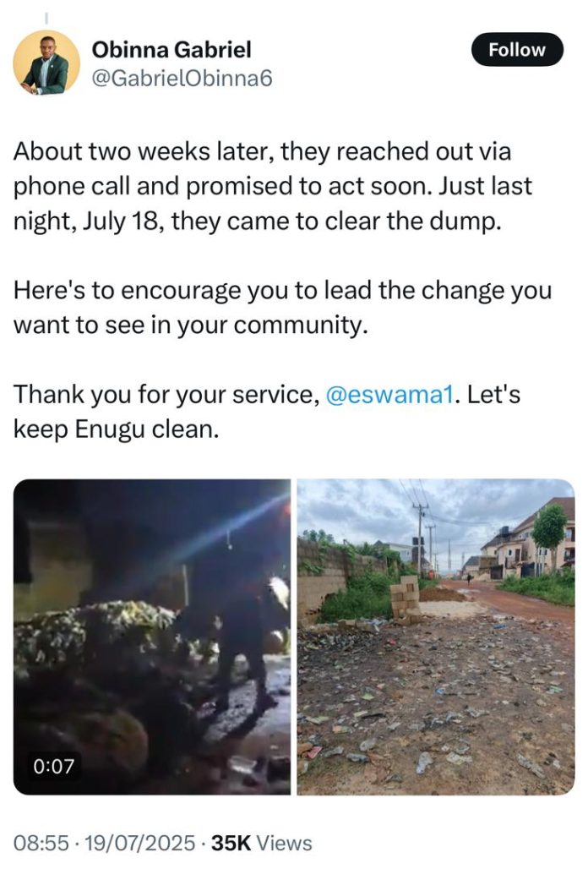Play the night dump-clearing video

152,637
